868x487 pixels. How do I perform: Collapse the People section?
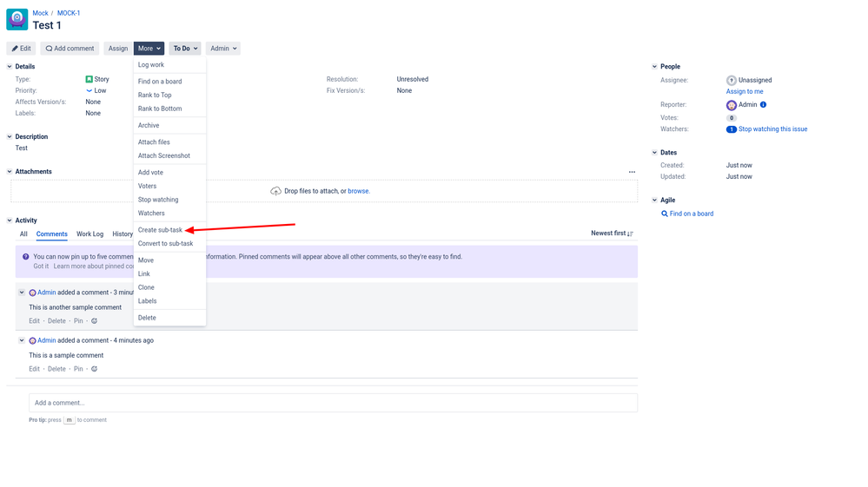pyautogui.click(x=654, y=66)
